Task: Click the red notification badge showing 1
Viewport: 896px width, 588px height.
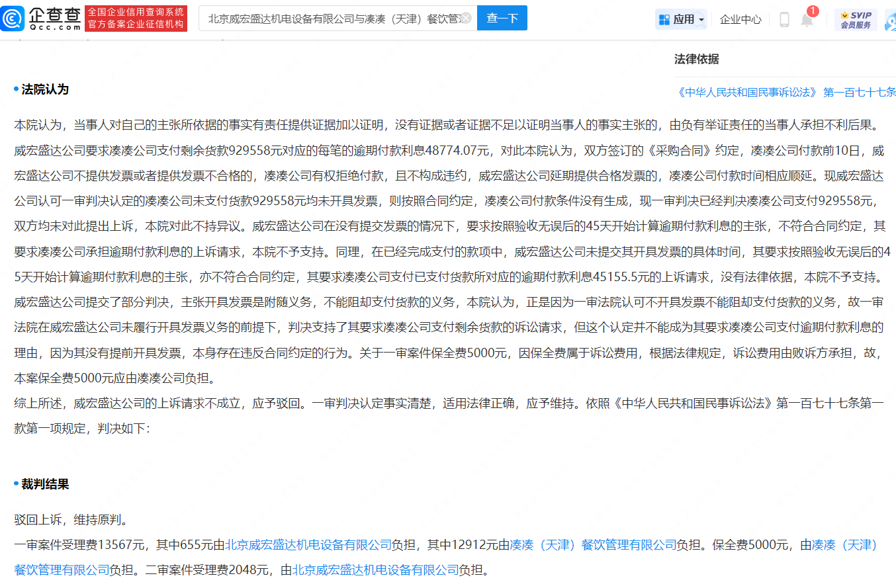Action: click(812, 11)
